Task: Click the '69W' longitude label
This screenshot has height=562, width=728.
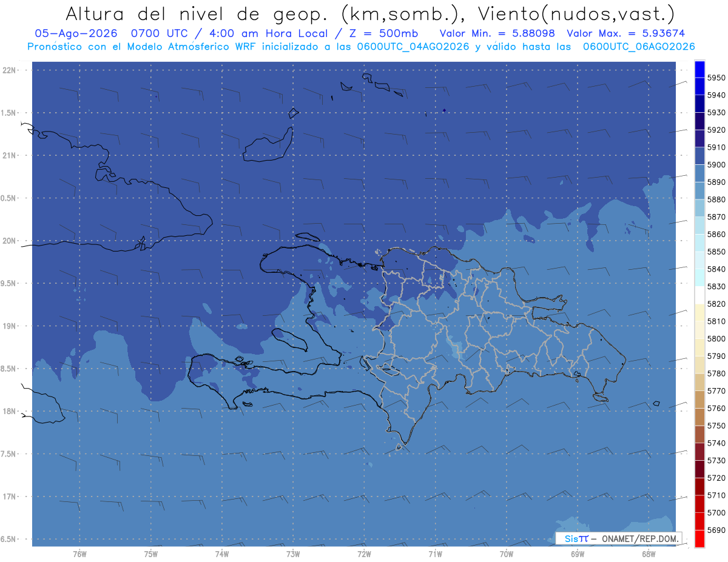Action: coord(577,554)
